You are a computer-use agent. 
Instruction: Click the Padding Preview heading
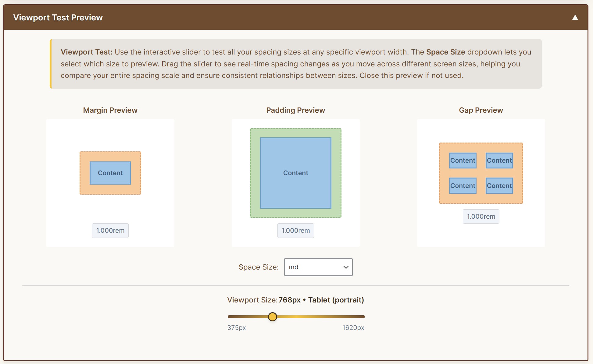coord(295,110)
